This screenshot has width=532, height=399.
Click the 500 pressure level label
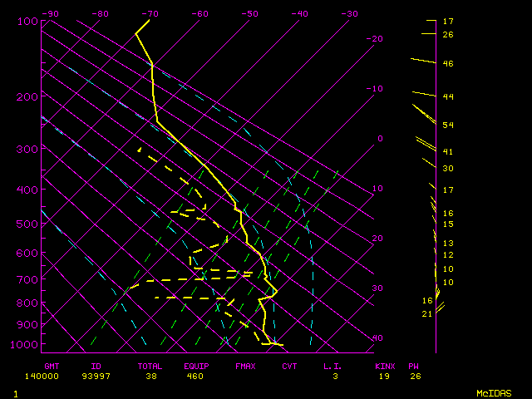28,224
